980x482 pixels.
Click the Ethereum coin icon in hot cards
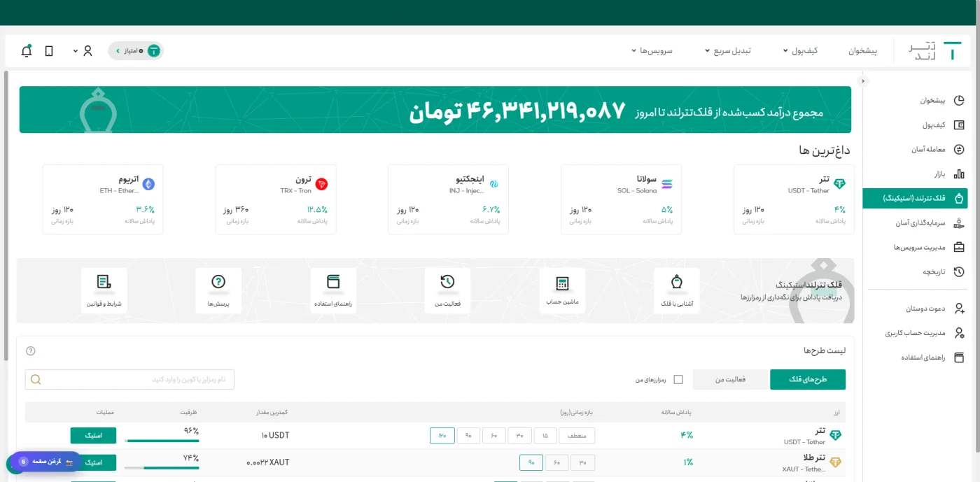point(148,185)
